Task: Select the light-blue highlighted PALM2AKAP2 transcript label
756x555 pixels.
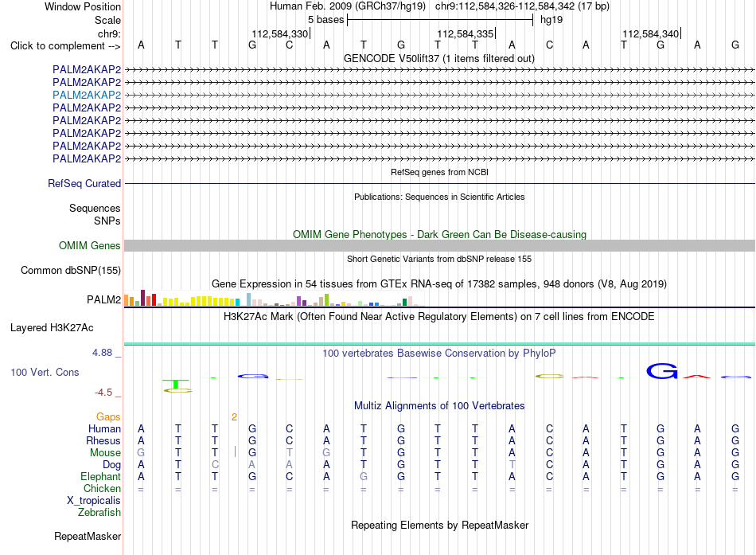Action: pyautogui.click(x=87, y=95)
